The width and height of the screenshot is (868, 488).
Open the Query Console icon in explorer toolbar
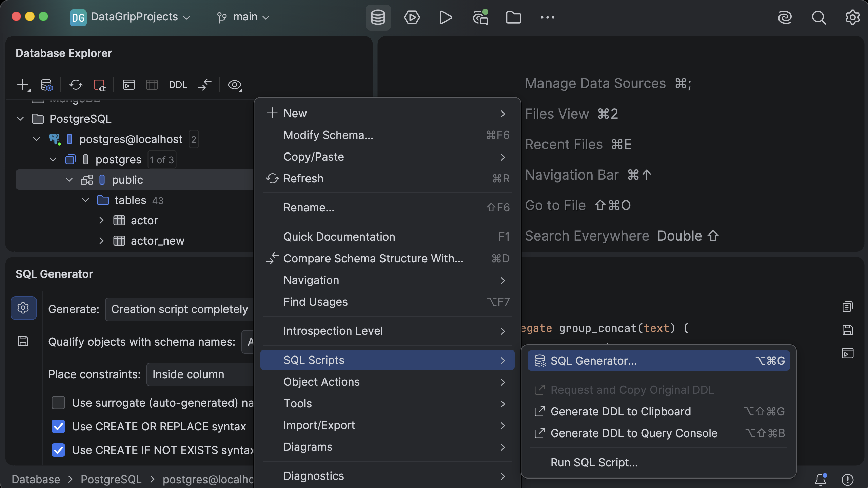click(x=129, y=85)
